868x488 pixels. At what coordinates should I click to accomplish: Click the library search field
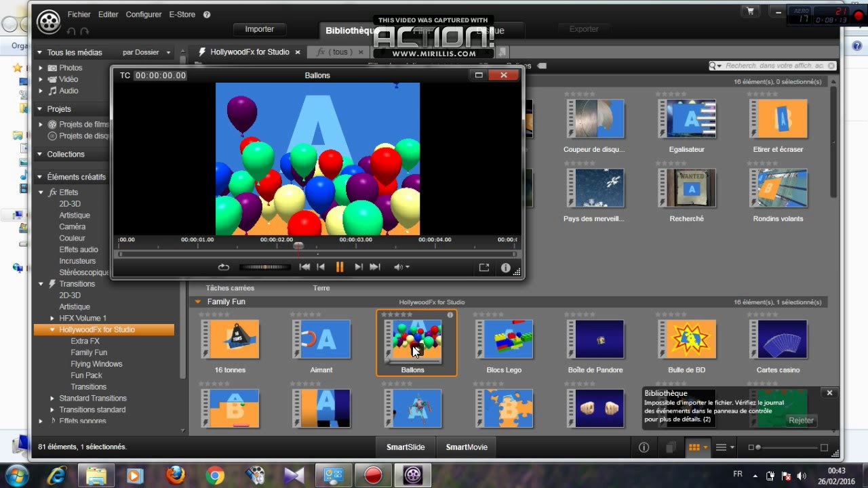click(773, 66)
